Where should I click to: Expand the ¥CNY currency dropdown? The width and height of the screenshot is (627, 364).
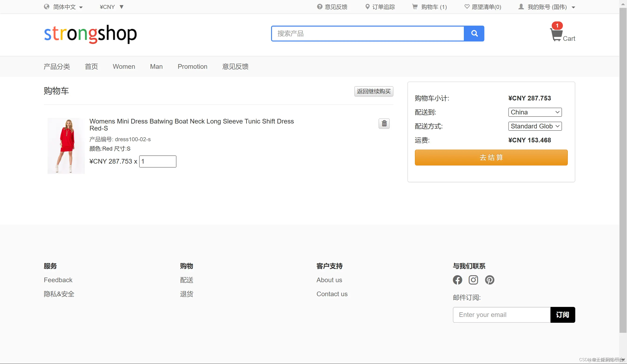(111, 7)
